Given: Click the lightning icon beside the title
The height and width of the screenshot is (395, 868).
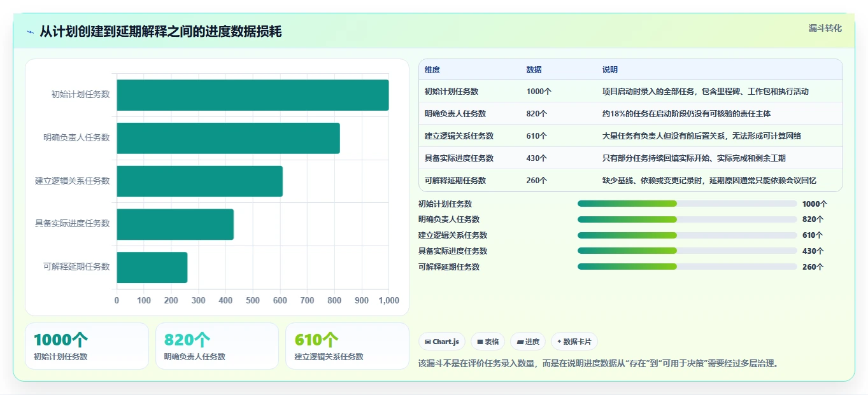Looking at the screenshot, I should [x=30, y=32].
